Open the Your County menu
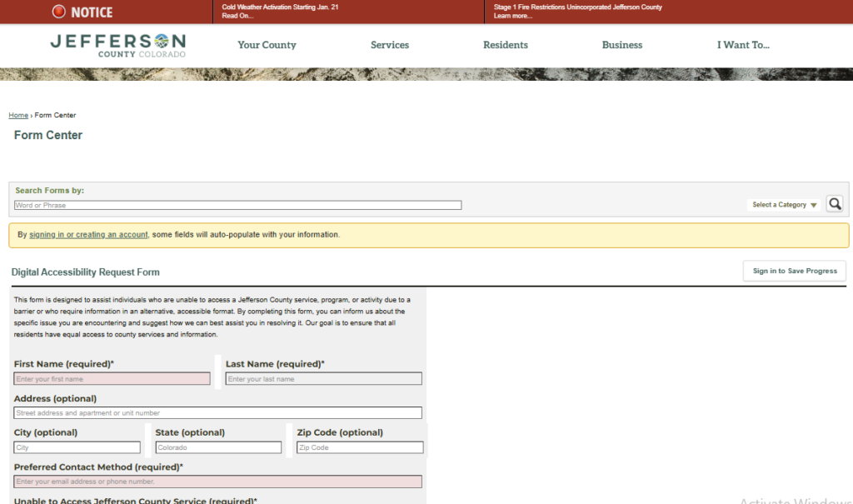Viewport: 853px width, 504px height. [x=267, y=45]
